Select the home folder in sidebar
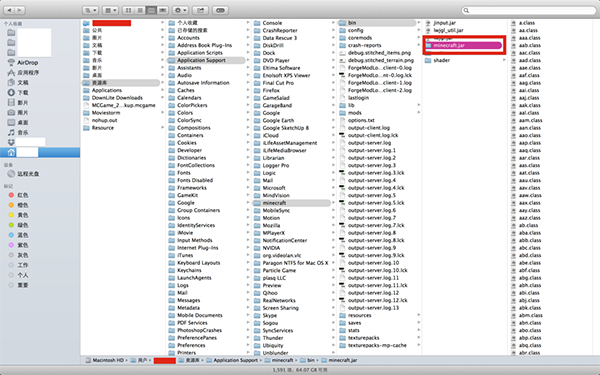Image resolution: width=600 pixels, height=375 pixels. (40, 152)
